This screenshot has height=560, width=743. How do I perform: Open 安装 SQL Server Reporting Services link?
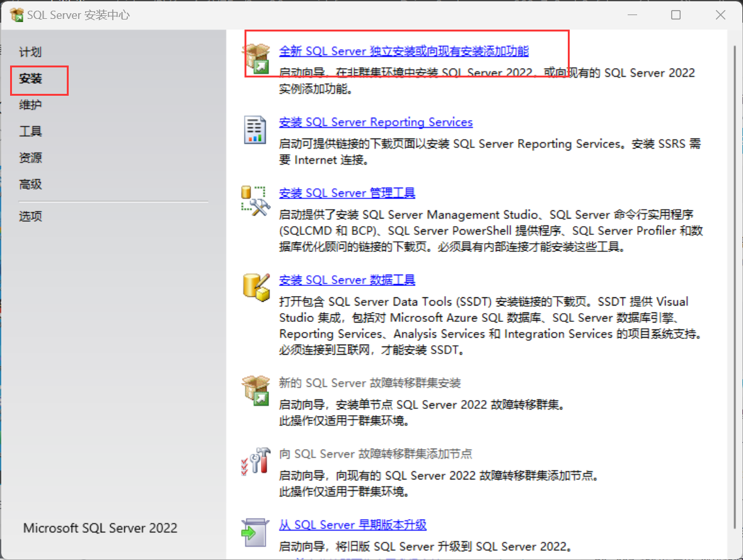(376, 122)
